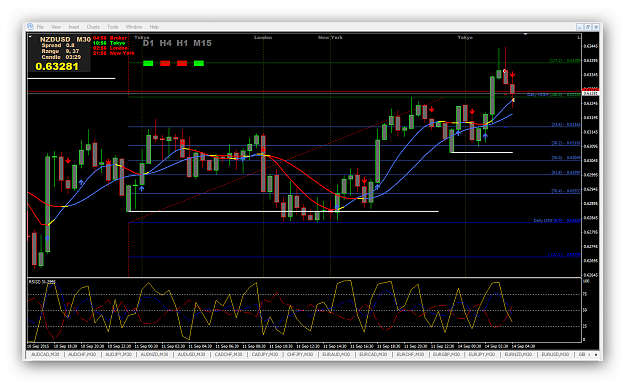
Task: Open the Help menu
Action: tap(154, 27)
